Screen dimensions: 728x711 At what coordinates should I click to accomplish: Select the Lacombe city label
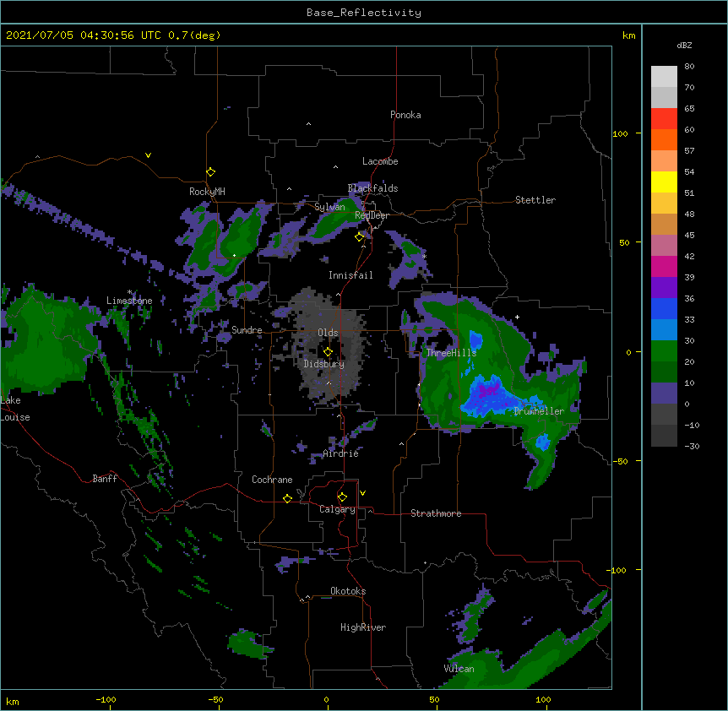point(380,161)
